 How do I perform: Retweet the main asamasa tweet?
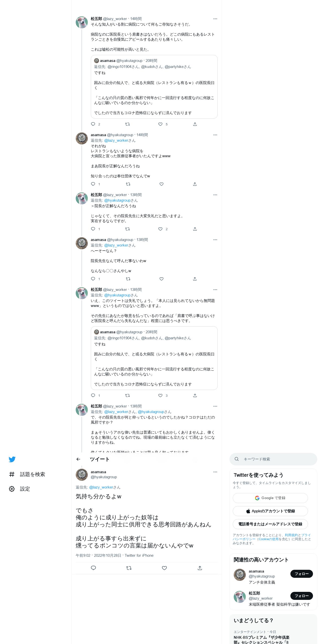129,568
